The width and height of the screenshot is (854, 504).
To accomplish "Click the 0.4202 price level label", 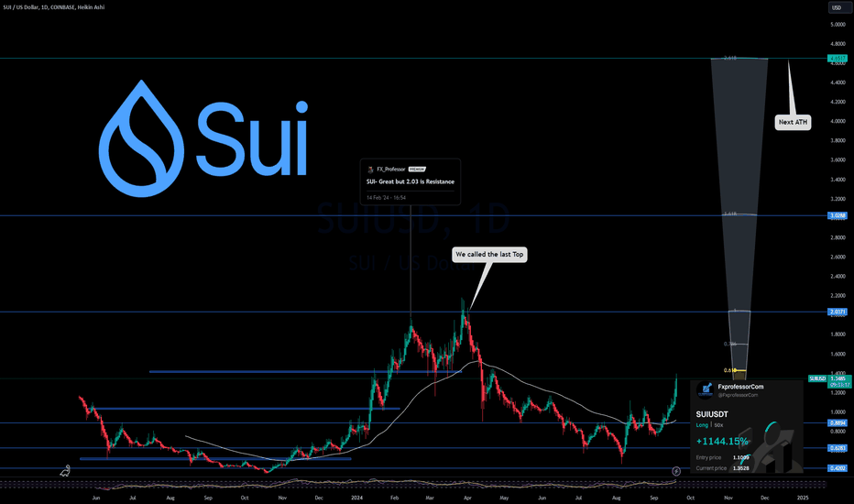I will [837, 468].
